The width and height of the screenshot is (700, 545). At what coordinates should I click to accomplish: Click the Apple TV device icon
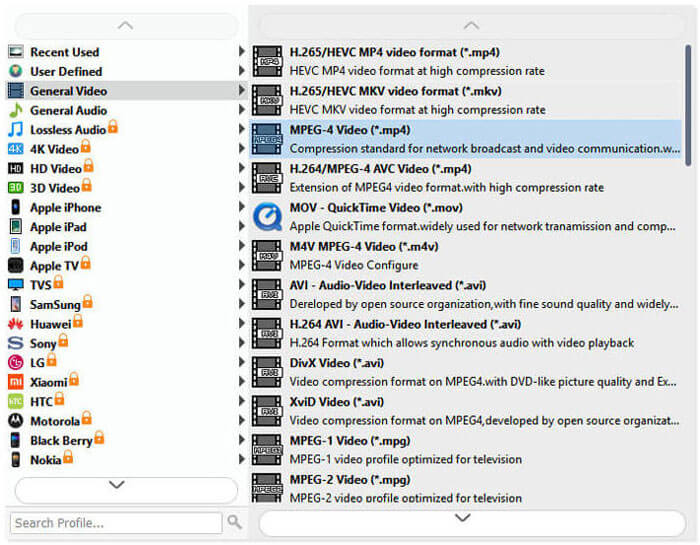[x=15, y=266]
